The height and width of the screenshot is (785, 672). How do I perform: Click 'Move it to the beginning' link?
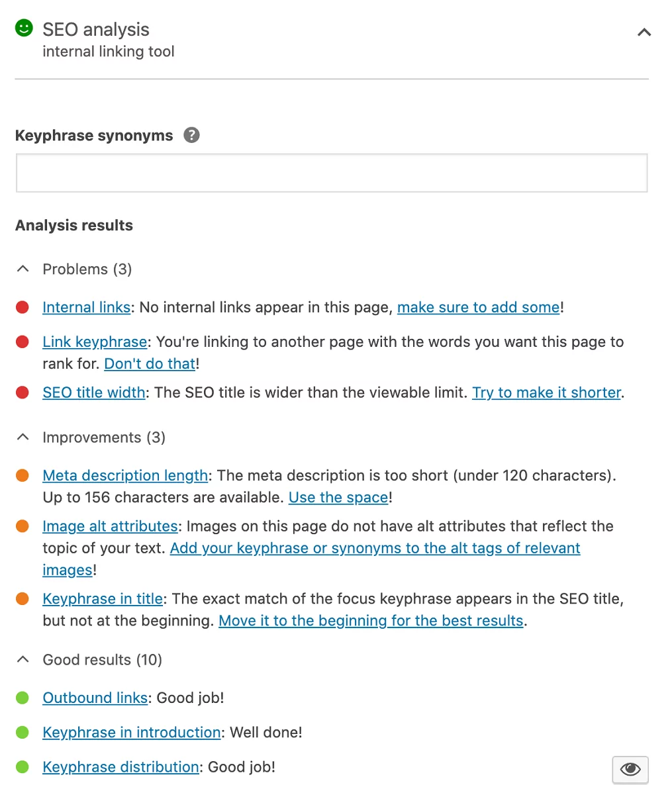pyautogui.click(x=371, y=621)
